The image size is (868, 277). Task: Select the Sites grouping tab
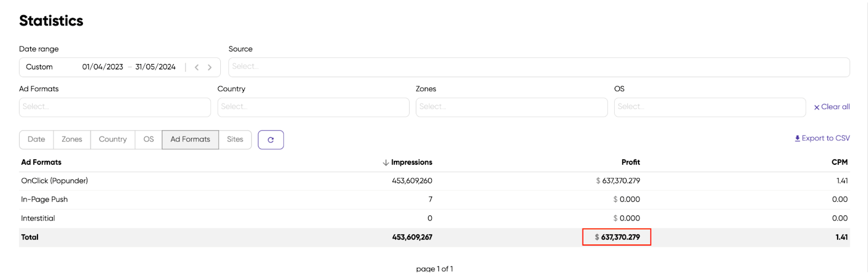235,139
